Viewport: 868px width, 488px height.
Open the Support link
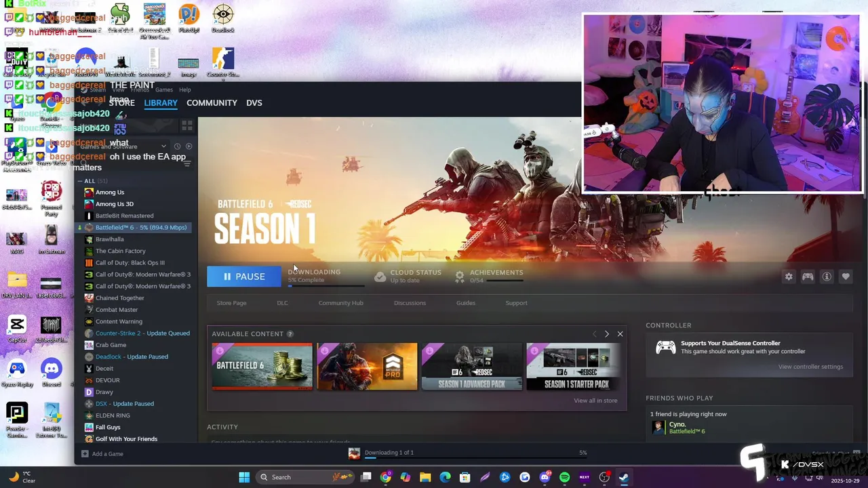516,303
